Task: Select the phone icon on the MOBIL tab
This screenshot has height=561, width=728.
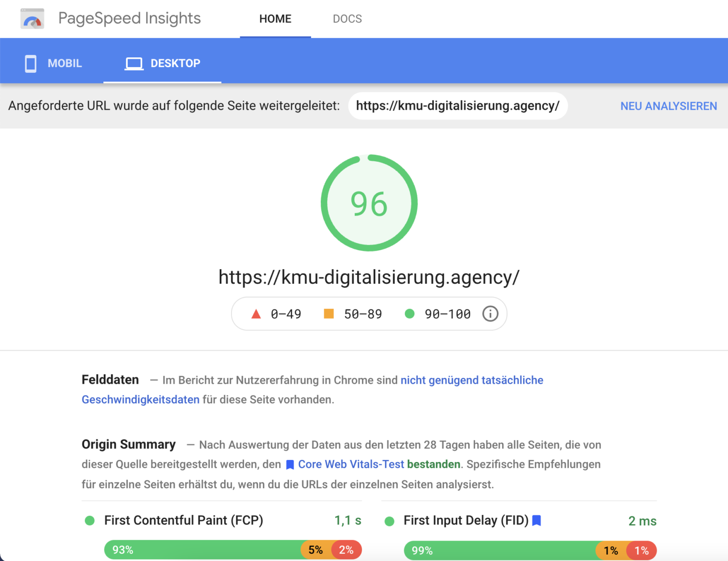Action: [x=30, y=63]
